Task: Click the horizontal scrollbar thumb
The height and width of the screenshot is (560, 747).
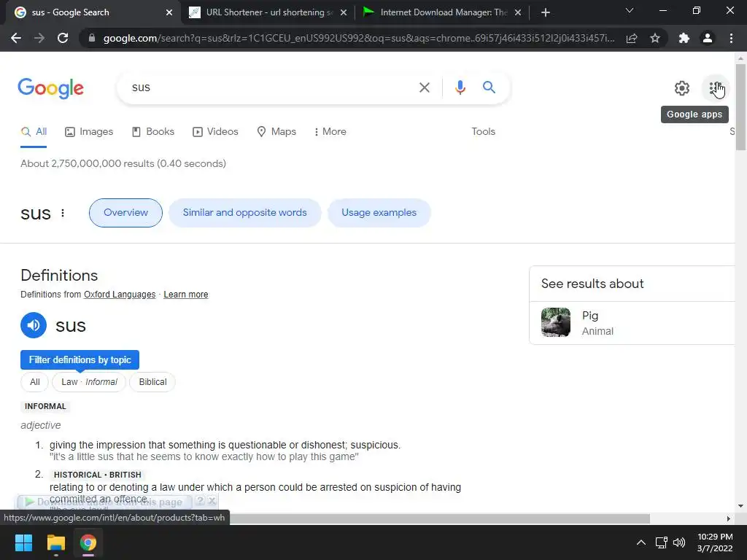Action: [x=440, y=518]
